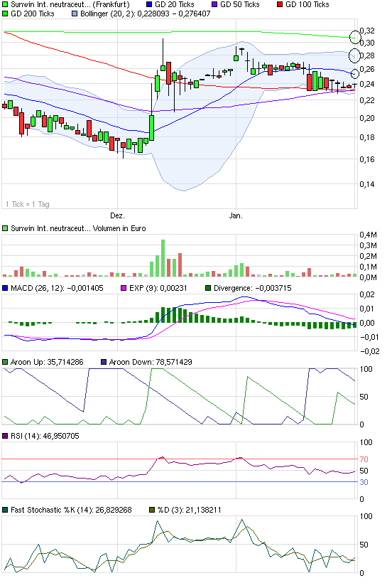Click the 'Sunwin Int. neutraceut... (Frankfurt)' title text
Image resolution: width=387 pixels, height=588 pixels.
(70, 4)
